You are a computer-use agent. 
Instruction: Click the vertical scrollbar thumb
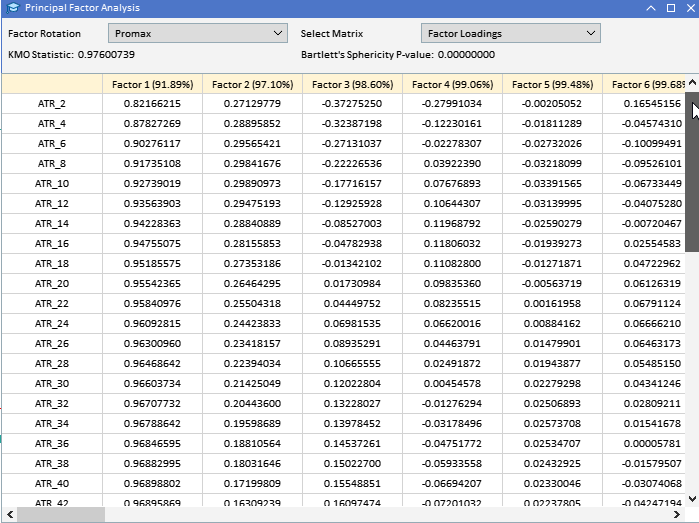click(x=692, y=172)
